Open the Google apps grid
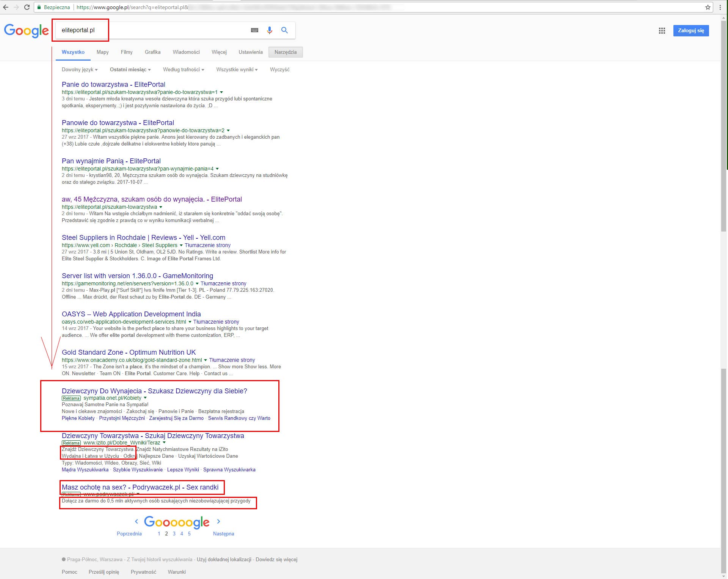 (x=662, y=31)
